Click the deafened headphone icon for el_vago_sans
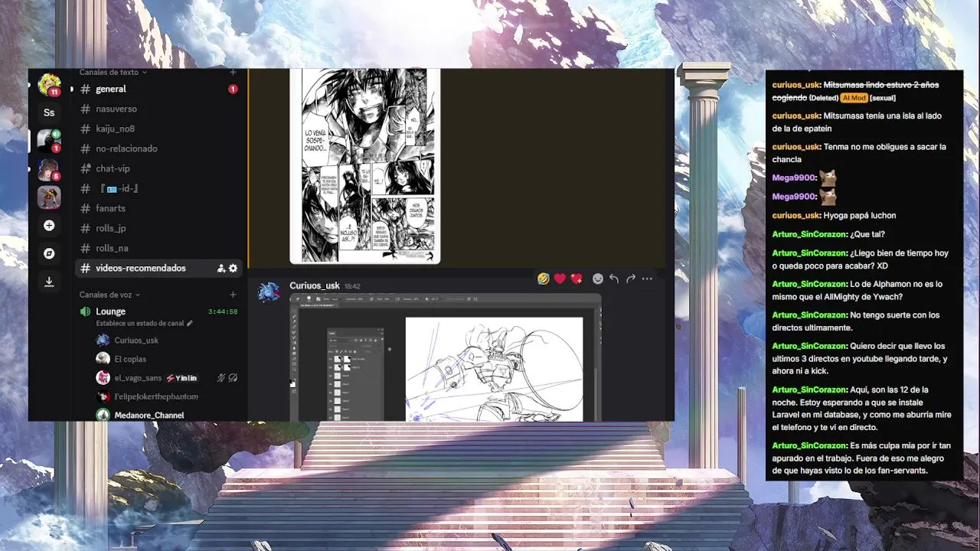The width and height of the screenshot is (980, 551). pyautogui.click(x=233, y=378)
